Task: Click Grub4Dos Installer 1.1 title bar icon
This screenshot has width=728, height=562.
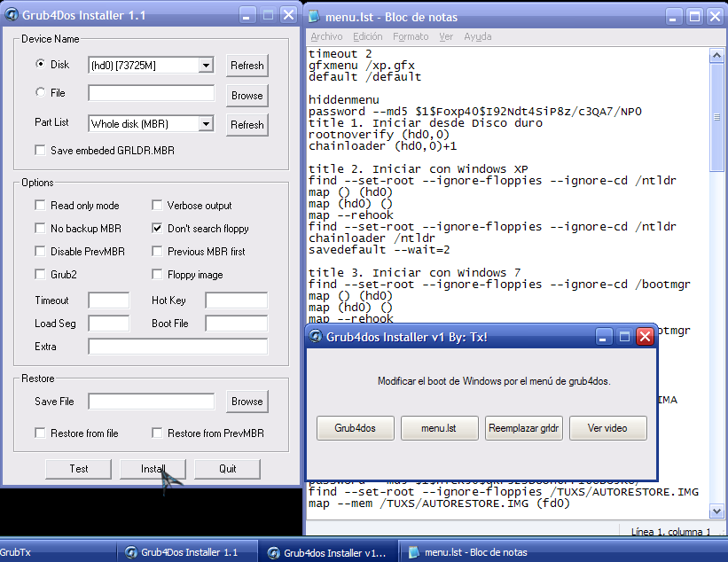Action: pyautogui.click(x=12, y=15)
